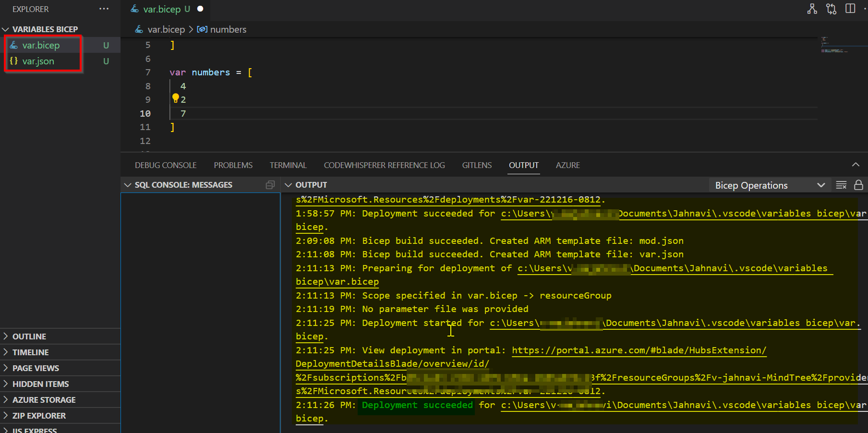Open the Bicep Operations channel dropdown
Screen dimensions: 868x433
pyautogui.click(x=770, y=185)
